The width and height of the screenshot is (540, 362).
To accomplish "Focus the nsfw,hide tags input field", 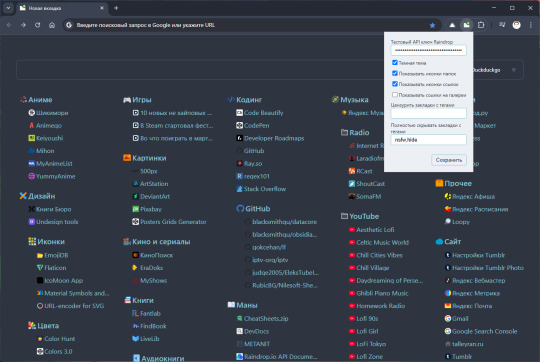I will (428, 139).
